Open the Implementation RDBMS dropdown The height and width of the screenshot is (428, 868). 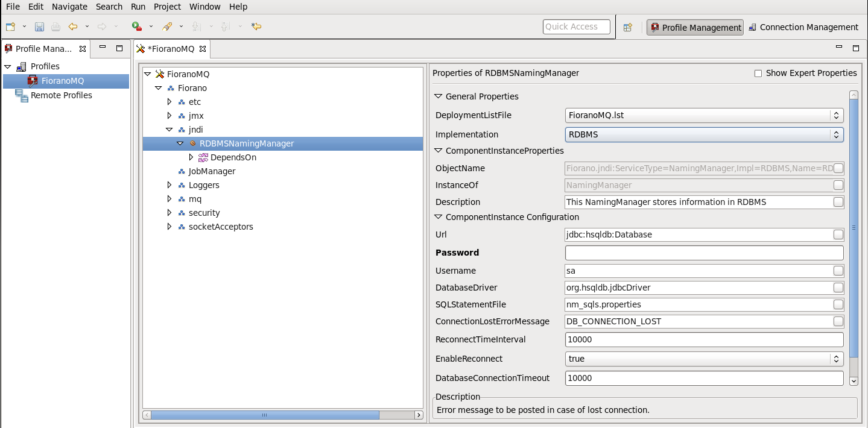[x=704, y=134]
